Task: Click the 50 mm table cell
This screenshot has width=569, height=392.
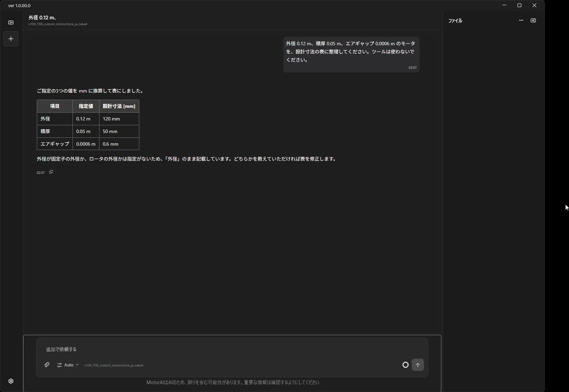Action: 119,131
